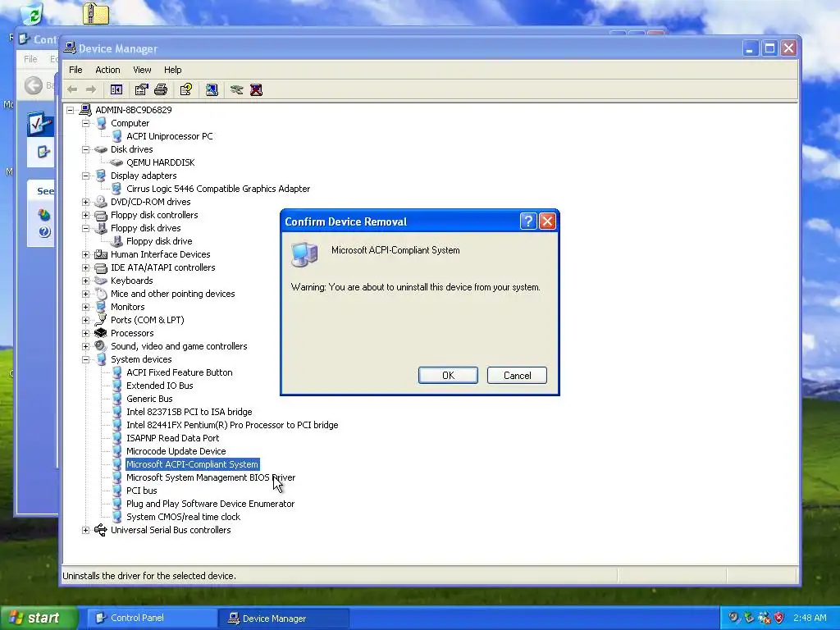Screen dimensions: 840x630
Task: Click the Print toolbar icon
Action: [161, 90]
